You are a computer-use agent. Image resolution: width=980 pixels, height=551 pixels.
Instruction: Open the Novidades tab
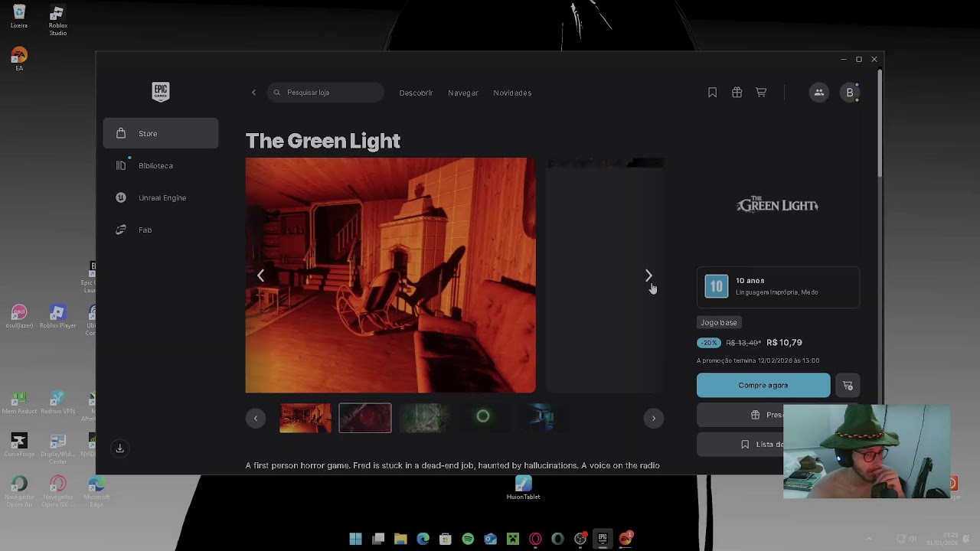[x=512, y=93]
